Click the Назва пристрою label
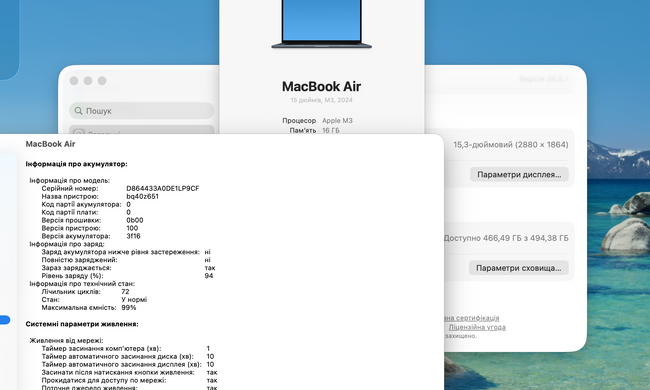Image resolution: width=650 pixels, height=390 pixels. tap(70, 196)
